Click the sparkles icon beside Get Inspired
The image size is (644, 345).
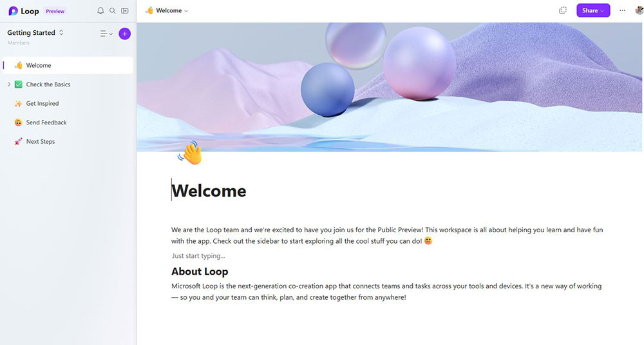[x=19, y=104]
